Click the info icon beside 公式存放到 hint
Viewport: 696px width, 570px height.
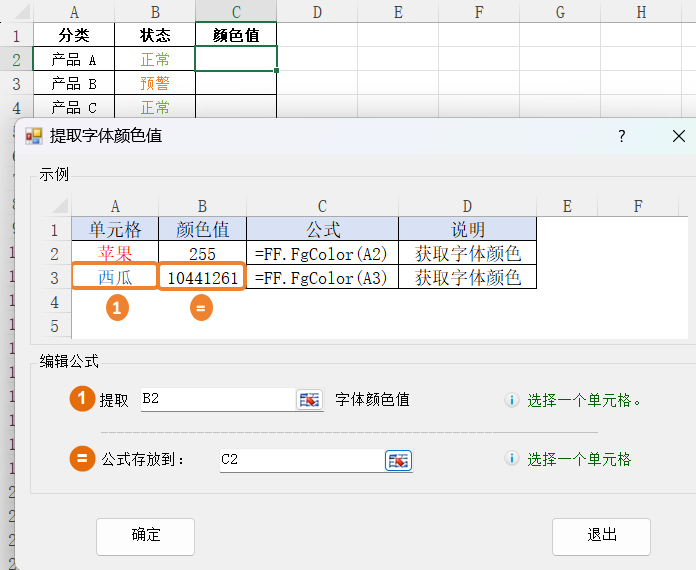click(512, 460)
